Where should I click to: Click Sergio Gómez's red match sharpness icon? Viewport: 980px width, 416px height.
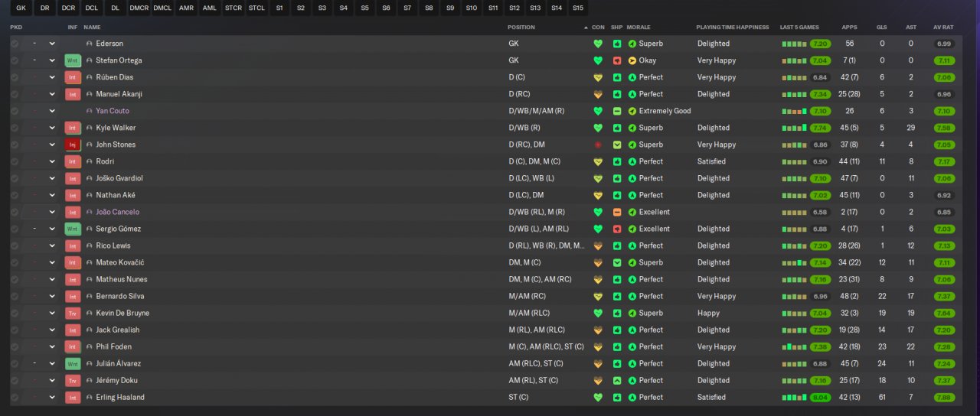point(616,229)
